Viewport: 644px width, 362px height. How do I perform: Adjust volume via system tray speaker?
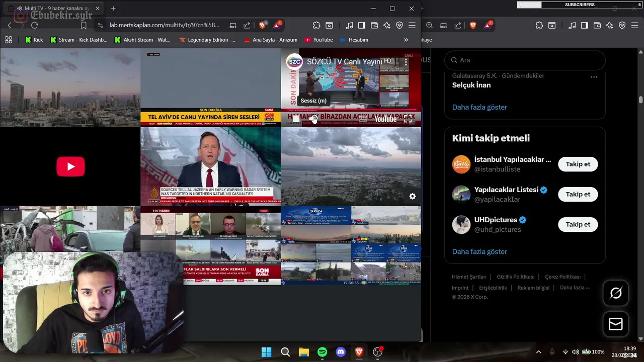point(575,352)
